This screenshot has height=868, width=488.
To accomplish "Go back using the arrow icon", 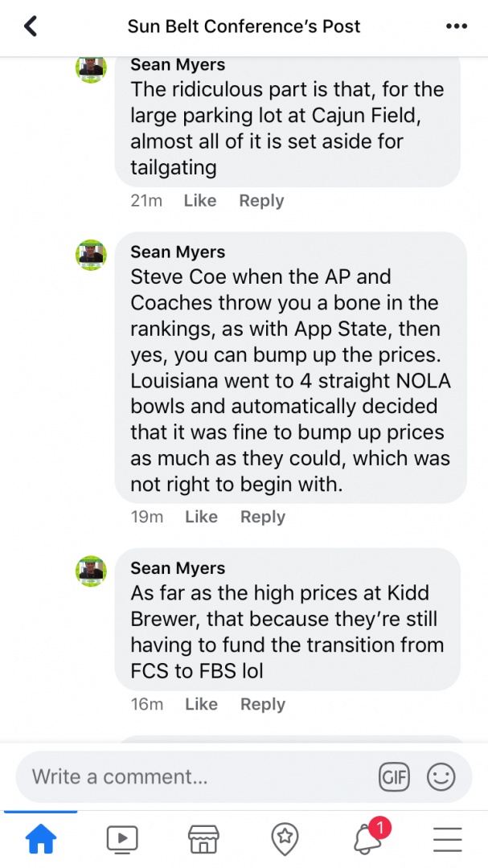I will click(x=31, y=27).
